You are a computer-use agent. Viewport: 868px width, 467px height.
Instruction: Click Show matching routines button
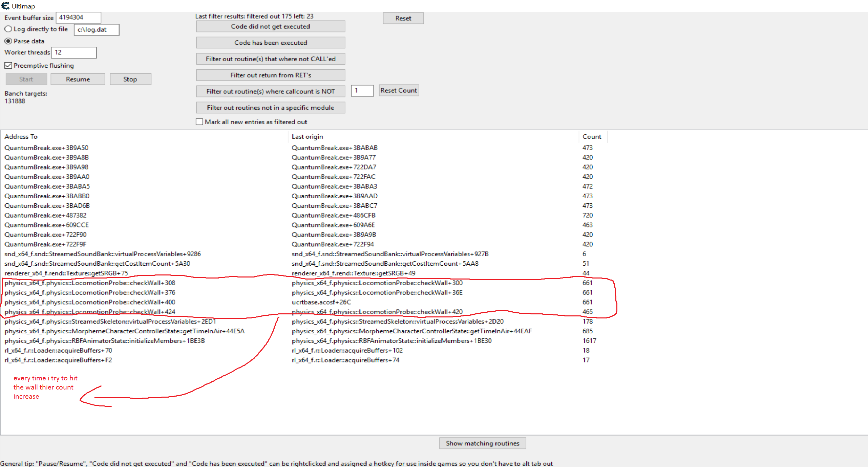click(482, 443)
